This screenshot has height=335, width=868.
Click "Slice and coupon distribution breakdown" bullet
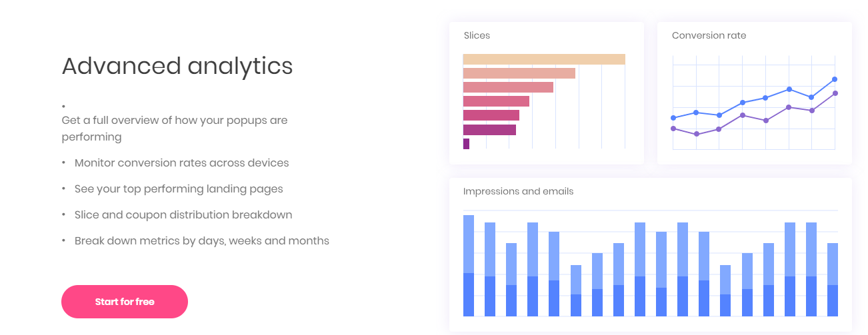[x=183, y=214]
